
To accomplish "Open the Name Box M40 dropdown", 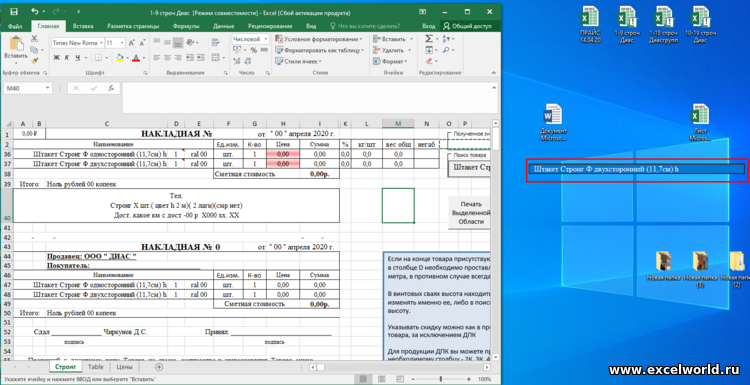I will pos(48,88).
